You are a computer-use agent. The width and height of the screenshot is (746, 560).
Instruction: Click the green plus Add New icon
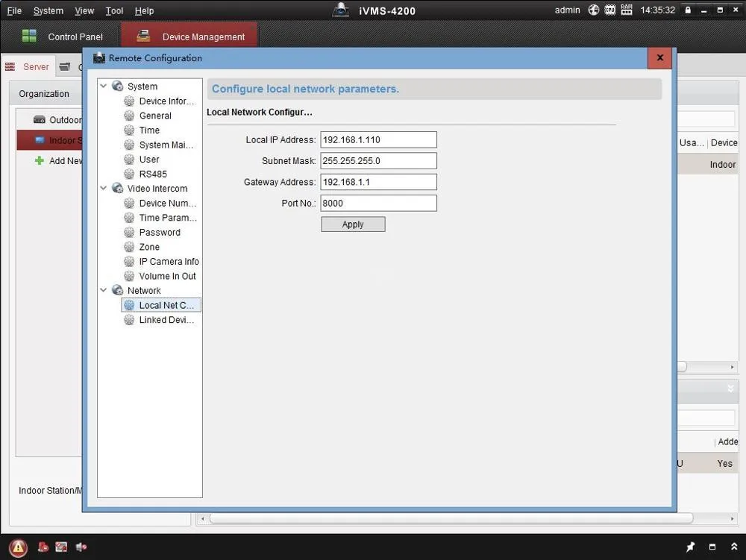[40, 160]
